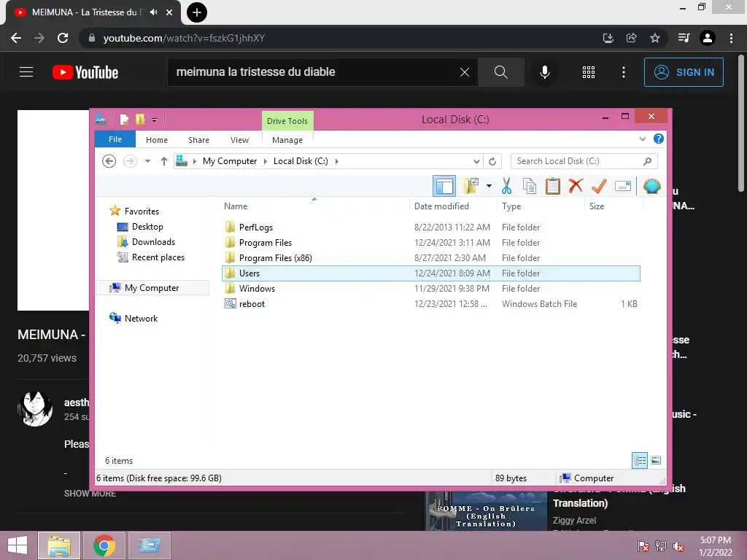Click the folder options toolbar icon
The height and width of the screenshot is (560, 747).
(471, 186)
